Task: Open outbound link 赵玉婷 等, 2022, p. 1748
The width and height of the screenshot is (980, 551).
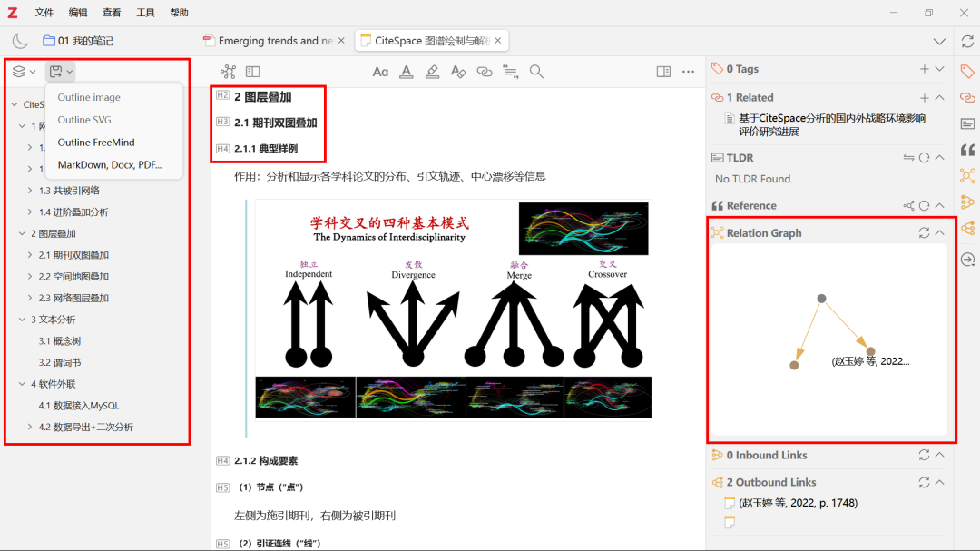Action: 798,503
